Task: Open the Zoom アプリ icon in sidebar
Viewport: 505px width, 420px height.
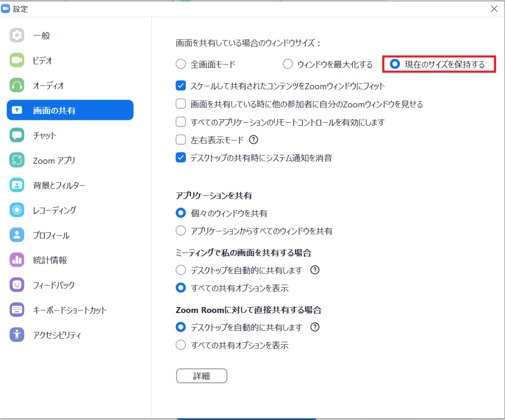Action: (x=17, y=160)
